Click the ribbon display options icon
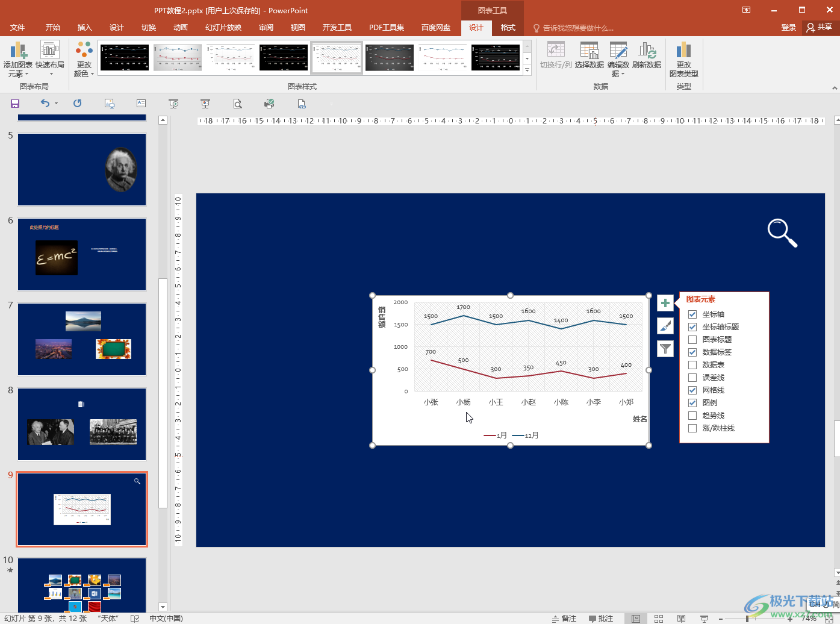This screenshot has width=840, height=624. coord(746,10)
